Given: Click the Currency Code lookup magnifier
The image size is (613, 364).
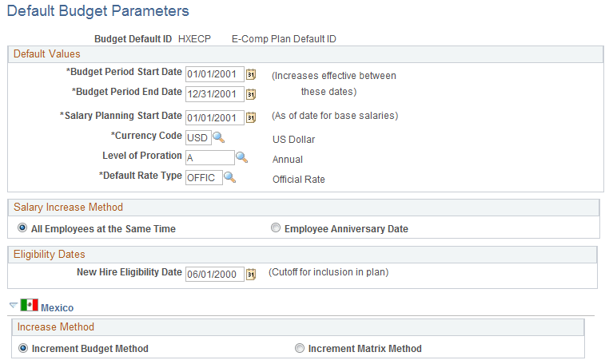Looking at the screenshot, I should pos(217,137).
